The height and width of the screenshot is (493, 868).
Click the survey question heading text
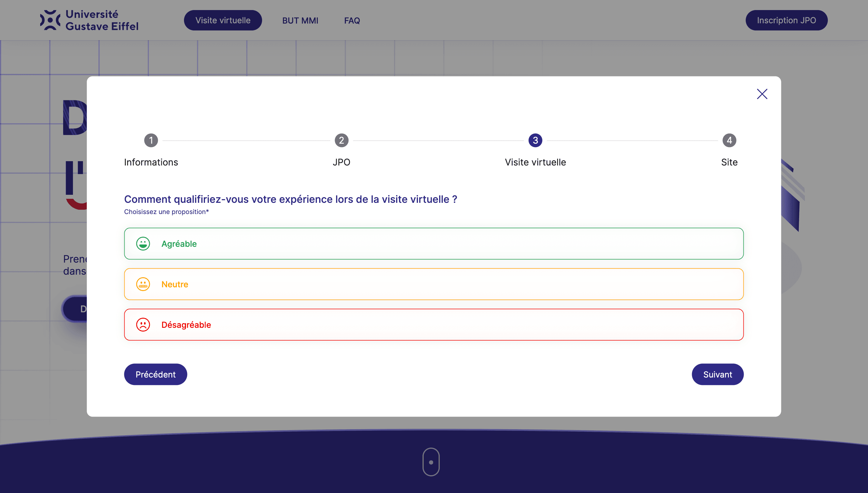click(x=290, y=199)
